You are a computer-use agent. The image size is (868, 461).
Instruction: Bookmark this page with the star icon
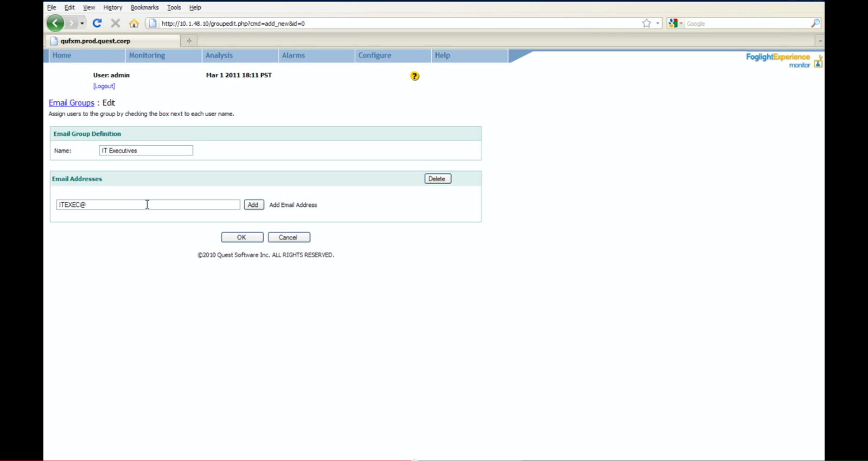click(x=646, y=24)
